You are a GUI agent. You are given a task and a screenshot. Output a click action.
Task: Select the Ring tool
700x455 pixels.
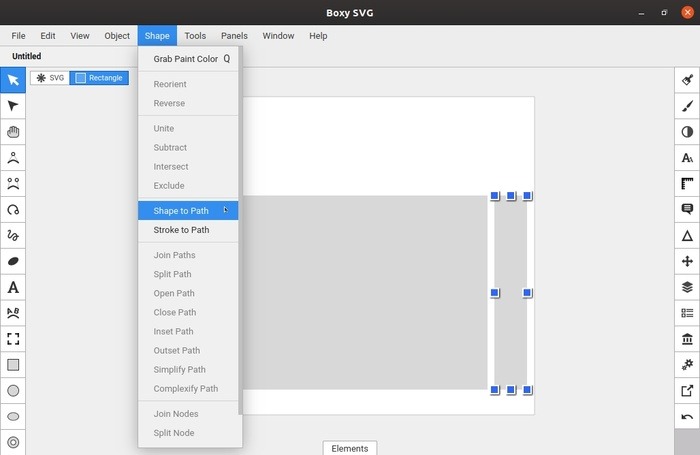coord(13,442)
